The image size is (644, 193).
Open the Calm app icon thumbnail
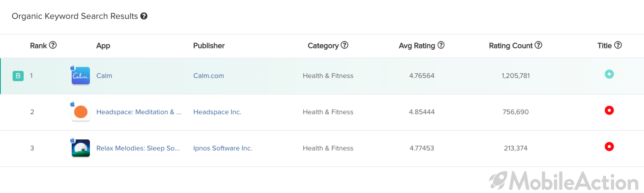81,76
